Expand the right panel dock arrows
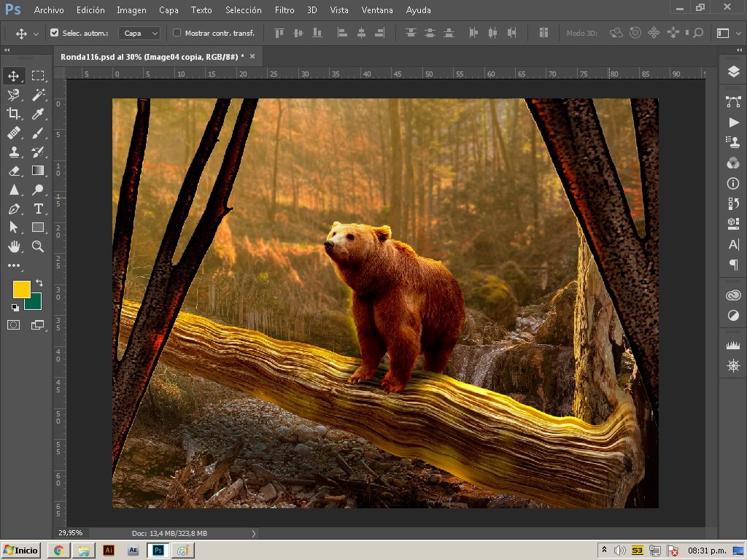The width and height of the screenshot is (747, 560). (x=739, y=50)
